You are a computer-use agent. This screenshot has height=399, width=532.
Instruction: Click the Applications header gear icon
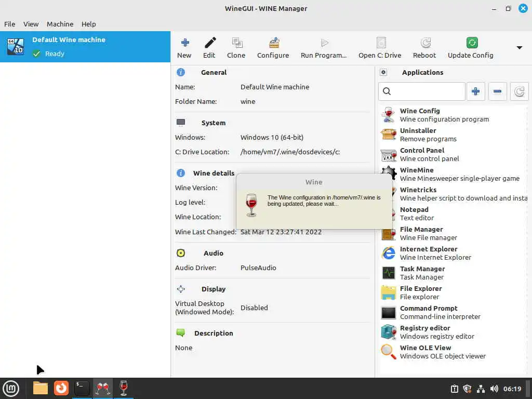coord(383,72)
